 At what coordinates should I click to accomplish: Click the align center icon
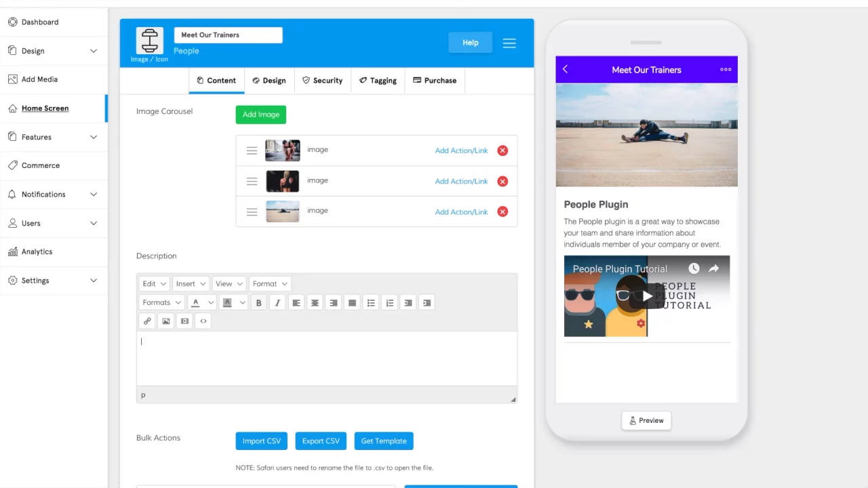[315, 302]
